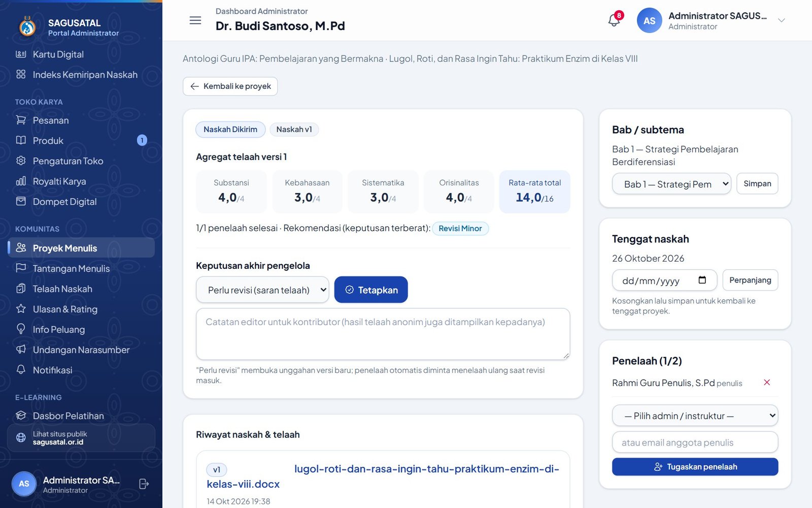Screen dimensions: 812x508
Task: Click Kembali ke proyek button
Action: pyautogui.click(x=230, y=86)
